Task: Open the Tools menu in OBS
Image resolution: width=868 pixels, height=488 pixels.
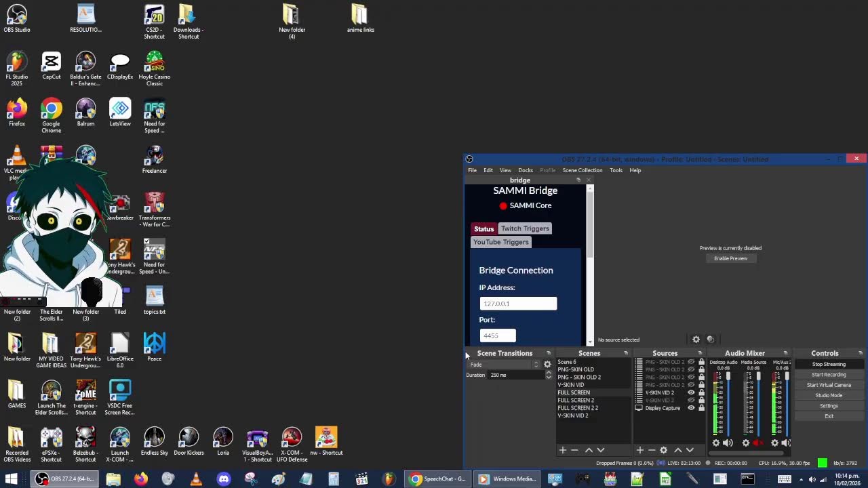Action: coord(616,170)
